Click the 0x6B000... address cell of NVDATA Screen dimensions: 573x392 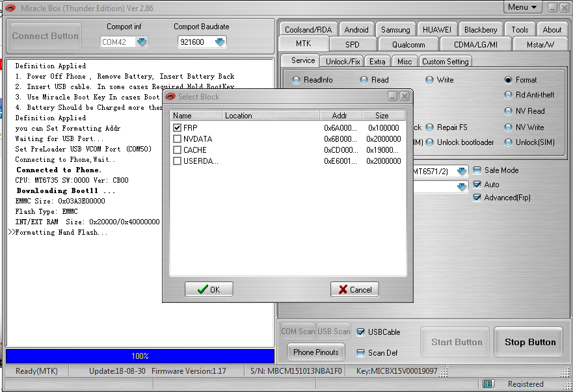click(x=340, y=139)
